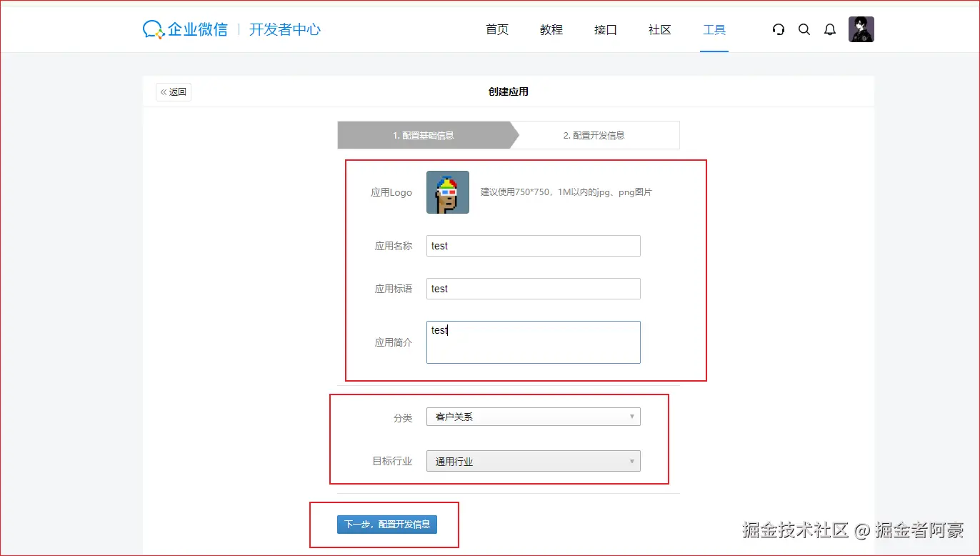The height and width of the screenshot is (556, 980).
Task: Open the user avatar in header
Action: tap(861, 29)
